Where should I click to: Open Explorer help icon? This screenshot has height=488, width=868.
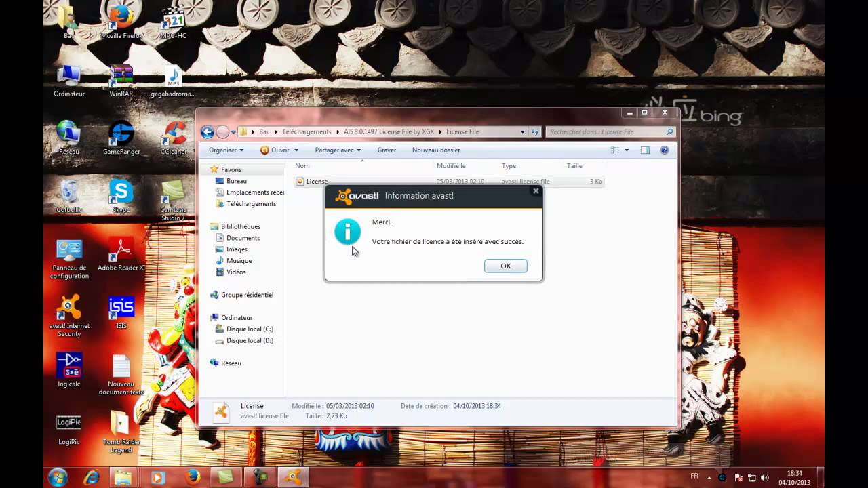[665, 150]
